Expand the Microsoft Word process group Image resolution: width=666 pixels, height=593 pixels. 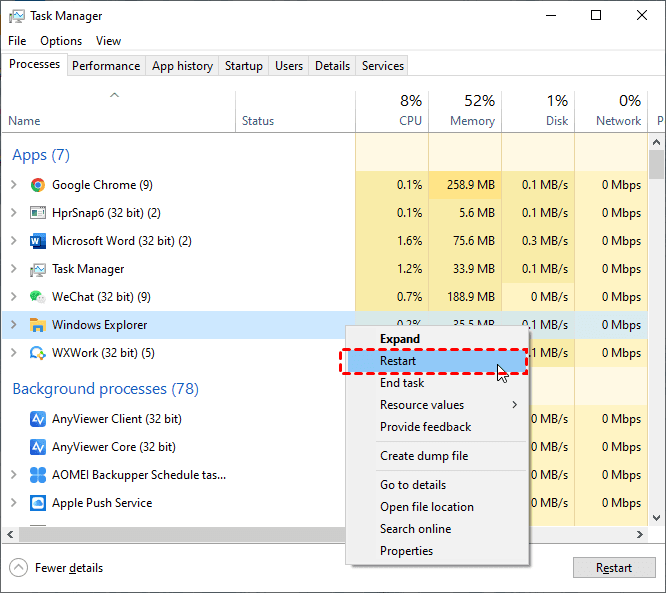point(13,241)
